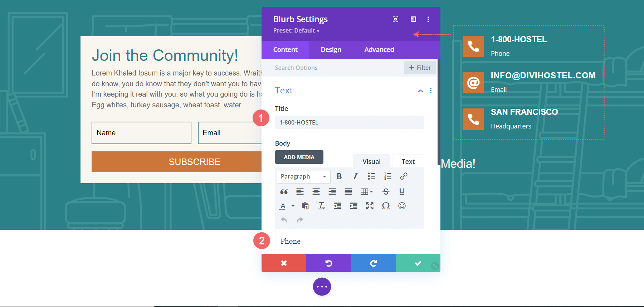This screenshot has width=644, height=307.
Task: Increase indent of the text
Action: click(353, 206)
